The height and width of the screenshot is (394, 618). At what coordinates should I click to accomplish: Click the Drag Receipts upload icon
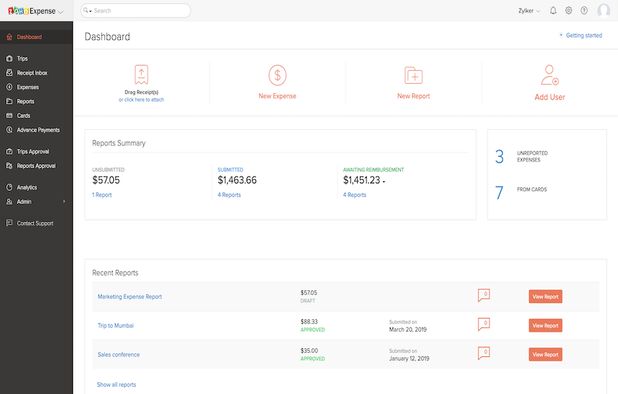pyautogui.click(x=141, y=74)
